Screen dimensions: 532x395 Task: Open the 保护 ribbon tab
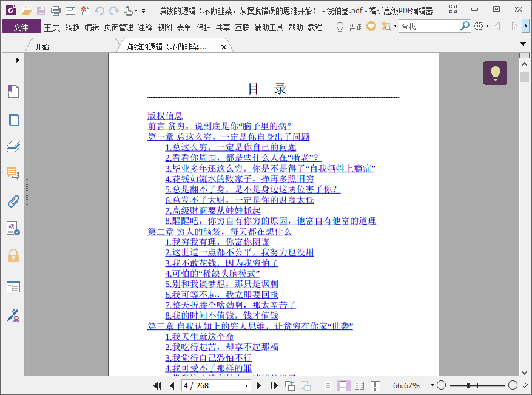click(204, 27)
